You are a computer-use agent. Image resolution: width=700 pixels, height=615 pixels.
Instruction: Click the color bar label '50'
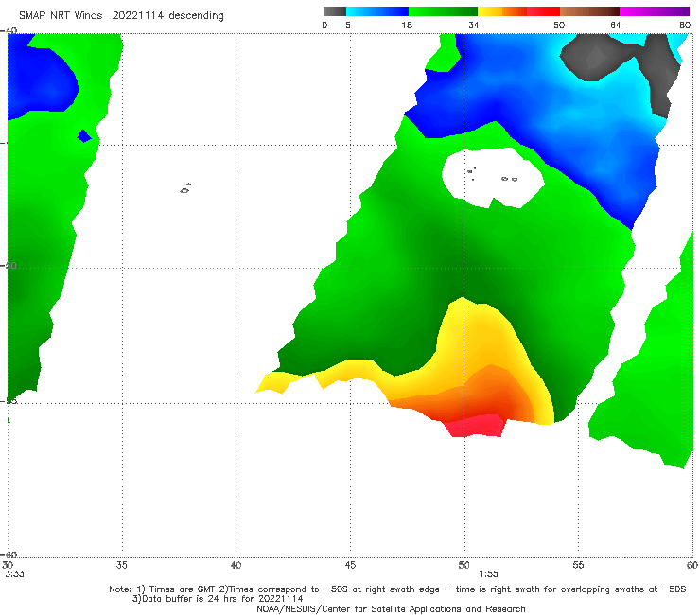click(x=559, y=26)
